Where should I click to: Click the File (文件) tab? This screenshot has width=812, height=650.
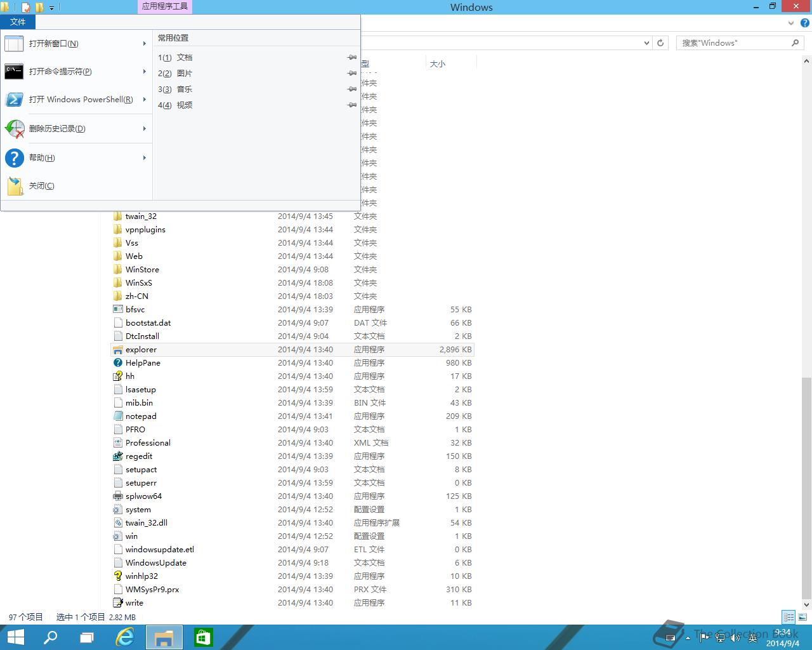18,22
